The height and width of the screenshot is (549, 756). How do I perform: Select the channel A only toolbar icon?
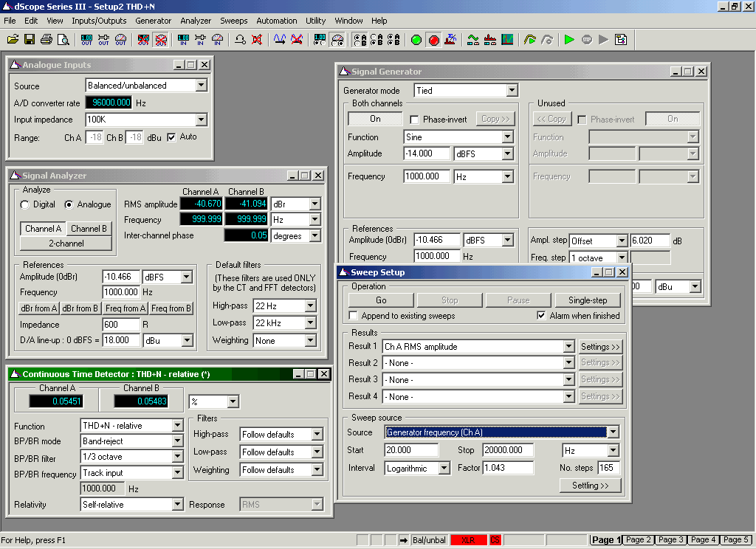click(360, 40)
